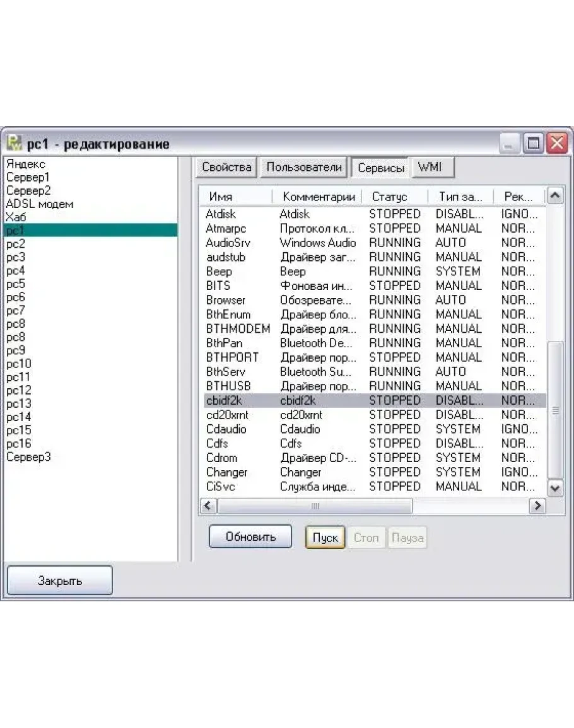Click the Закрыть button

click(x=60, y=581)
